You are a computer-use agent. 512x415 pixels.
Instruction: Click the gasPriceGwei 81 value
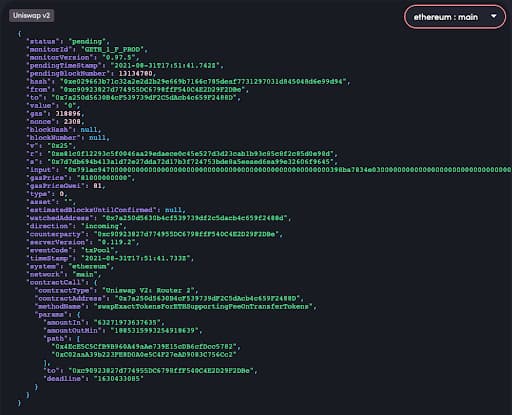[97, 186]
